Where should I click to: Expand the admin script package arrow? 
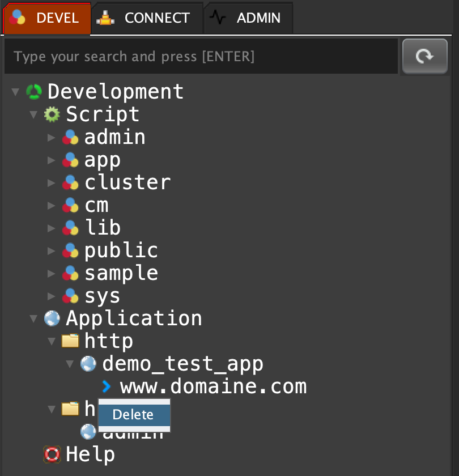(x=52, y=137)
